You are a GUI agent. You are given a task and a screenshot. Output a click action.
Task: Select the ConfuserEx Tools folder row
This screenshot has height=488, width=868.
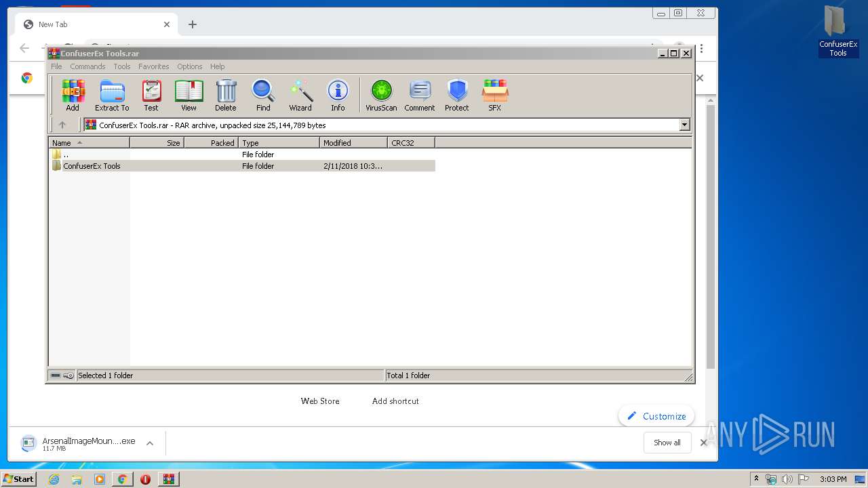[x=242, y=166]
